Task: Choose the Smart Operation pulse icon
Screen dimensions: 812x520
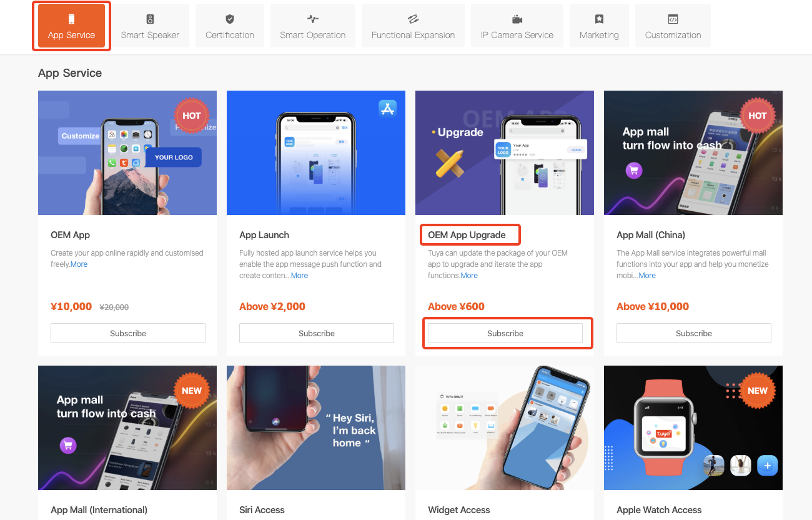Action: pos(313,19)
